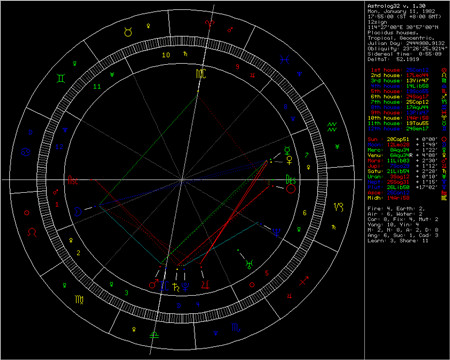450x360 pixels.
Task: Click the yellow Midheaven MC marker
Action: pos(201,74)
